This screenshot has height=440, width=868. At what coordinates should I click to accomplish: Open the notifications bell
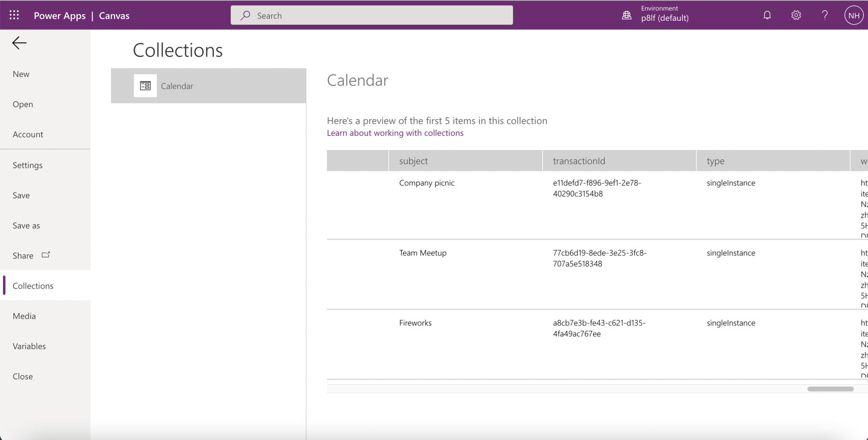(x=767, y=15)
